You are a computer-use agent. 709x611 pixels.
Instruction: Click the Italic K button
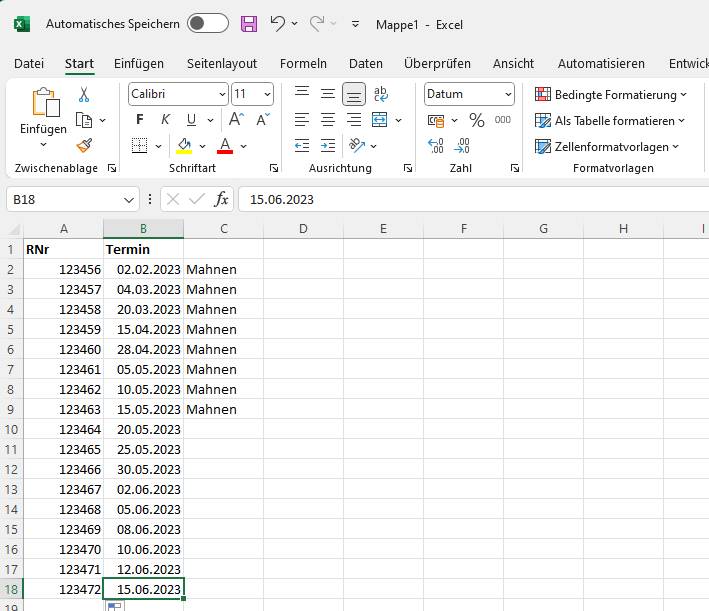click(165, 120)
